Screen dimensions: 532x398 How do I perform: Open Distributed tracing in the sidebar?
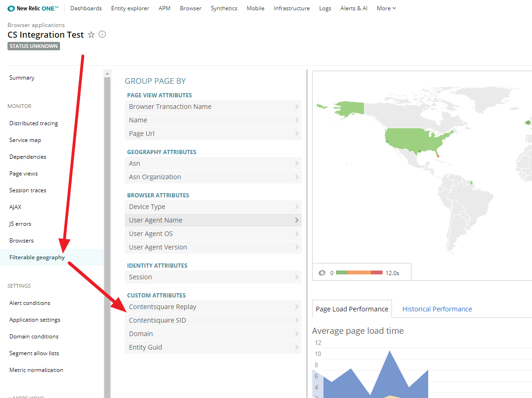(34, 123)
